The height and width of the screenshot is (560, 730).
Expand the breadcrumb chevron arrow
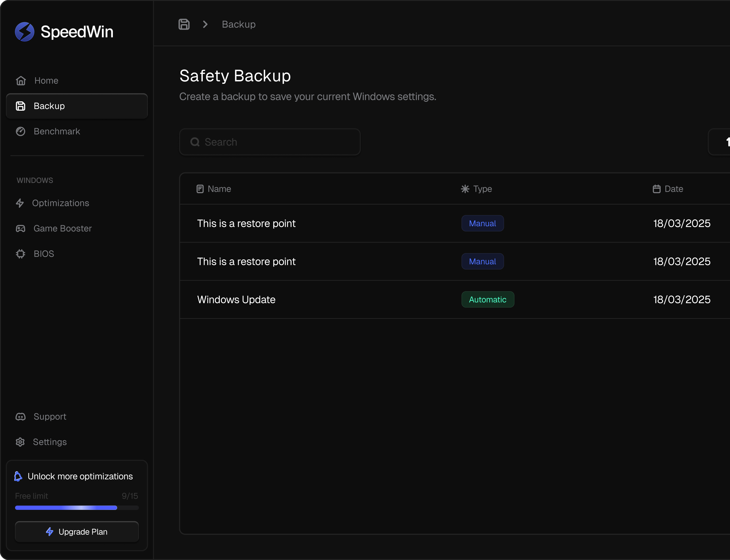(205, 24)
